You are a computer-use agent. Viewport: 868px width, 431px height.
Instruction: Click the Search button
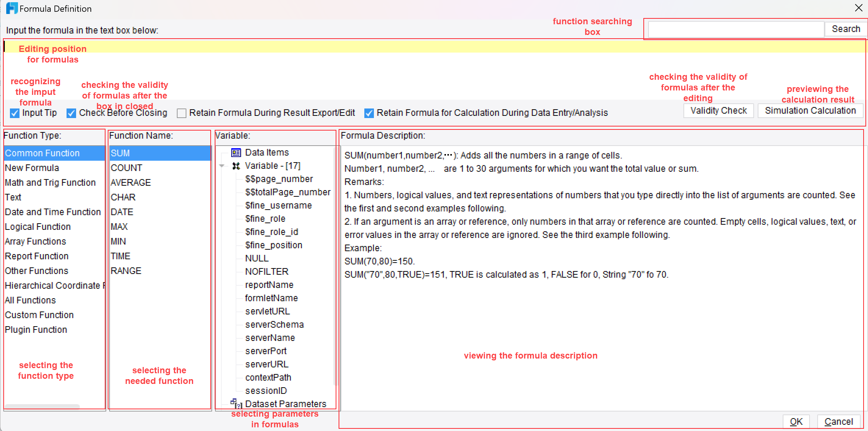846,29
